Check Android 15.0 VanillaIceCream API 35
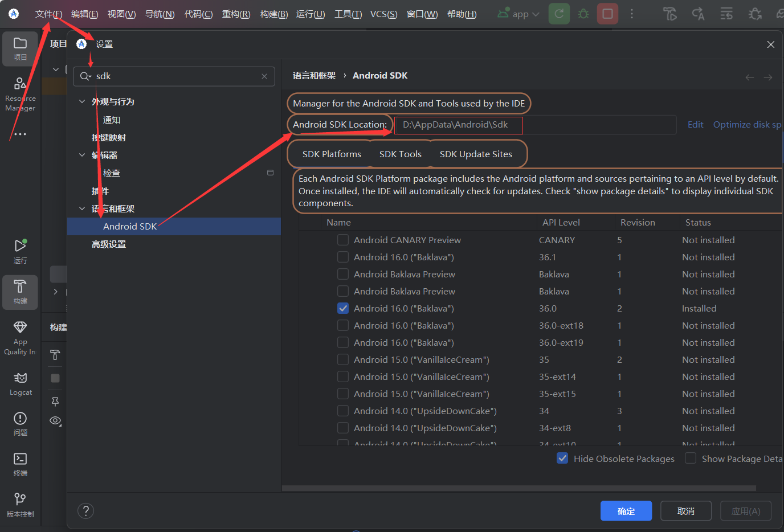Image resolution: width=784 pixels, height=532 pixels. 343,359
